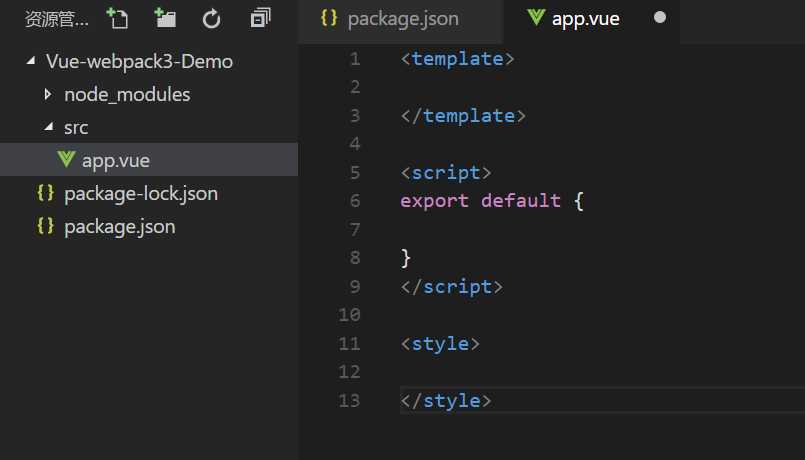The width and height of the screenshot is (805, 460).
Task: Click the braces icon on package.json tab
Action: tap(329, 18)
